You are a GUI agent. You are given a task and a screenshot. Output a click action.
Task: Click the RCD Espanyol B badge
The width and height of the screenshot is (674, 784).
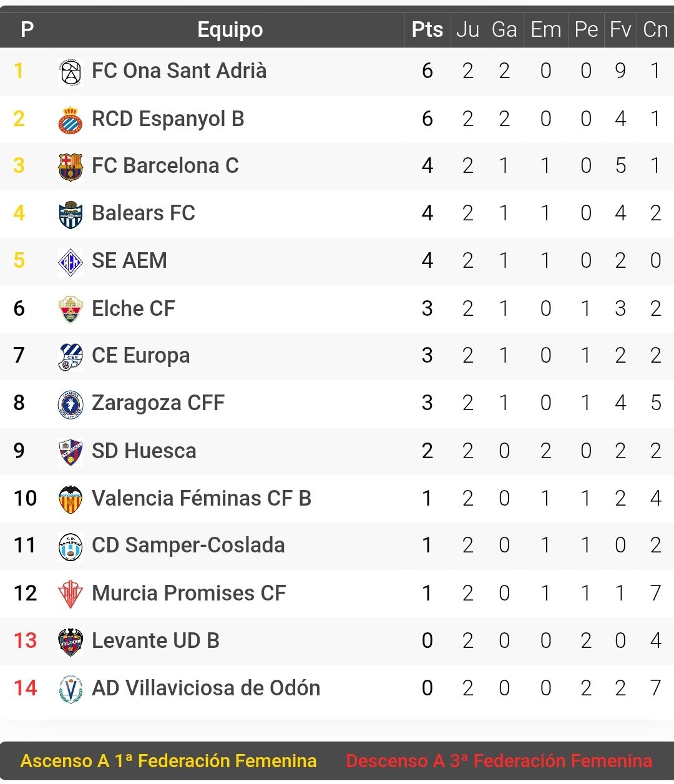pos(70,119)
